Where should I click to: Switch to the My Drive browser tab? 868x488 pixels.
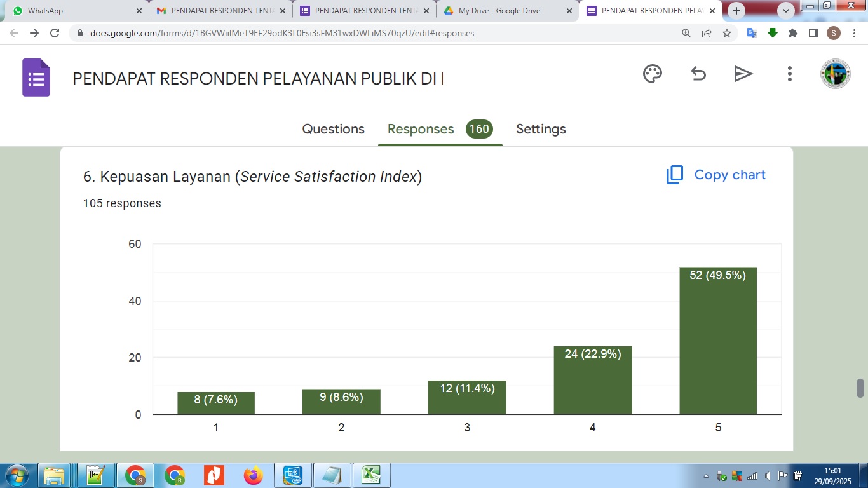coord(499,11)
